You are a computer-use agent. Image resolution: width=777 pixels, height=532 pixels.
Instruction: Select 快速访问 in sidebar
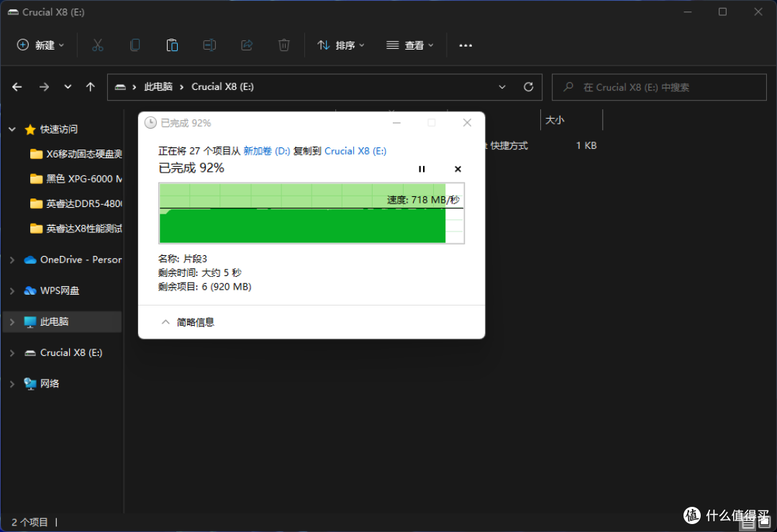tap(51, 129)
